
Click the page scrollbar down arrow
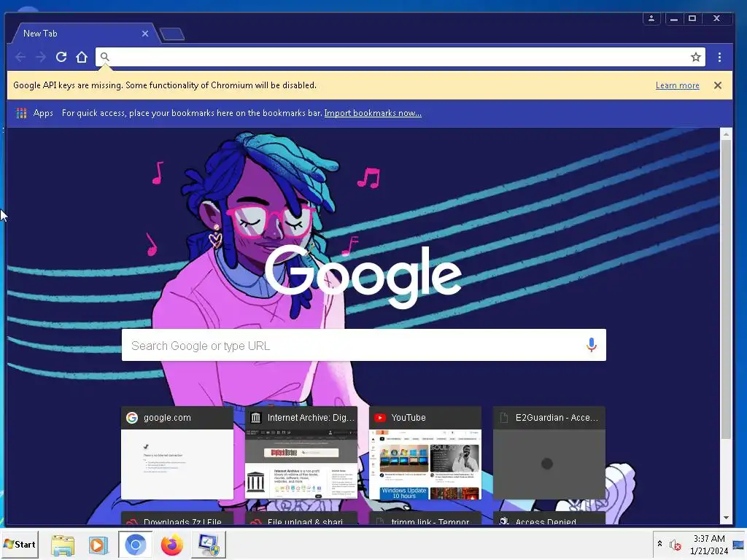(x=726, y=518)
